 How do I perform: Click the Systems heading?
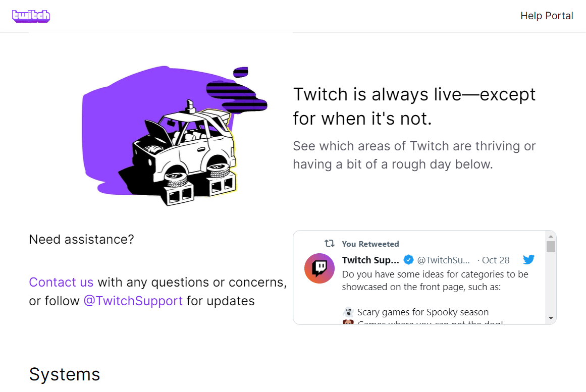(x=65, y=374)
